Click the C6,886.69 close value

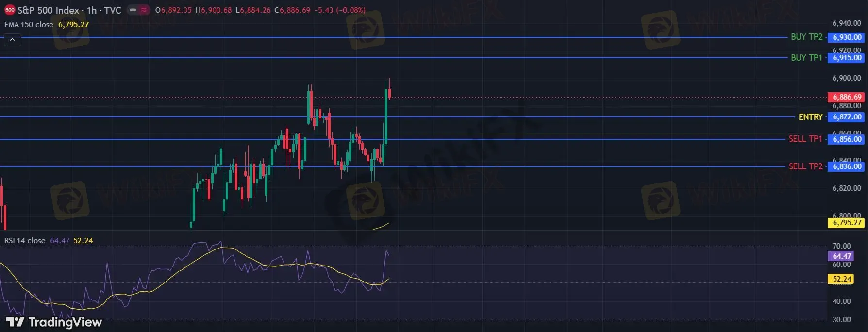point(292,10)
